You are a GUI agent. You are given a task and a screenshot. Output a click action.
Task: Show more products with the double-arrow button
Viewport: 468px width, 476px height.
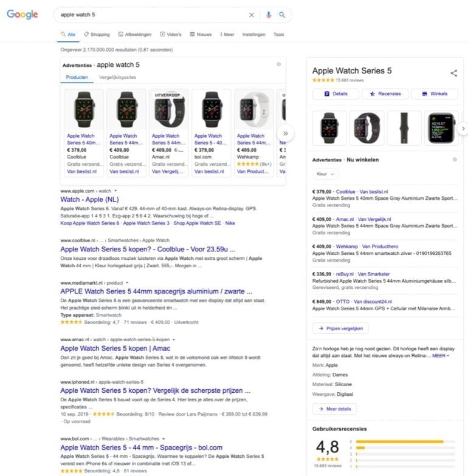pyautogui.click(x=286, y=134)
